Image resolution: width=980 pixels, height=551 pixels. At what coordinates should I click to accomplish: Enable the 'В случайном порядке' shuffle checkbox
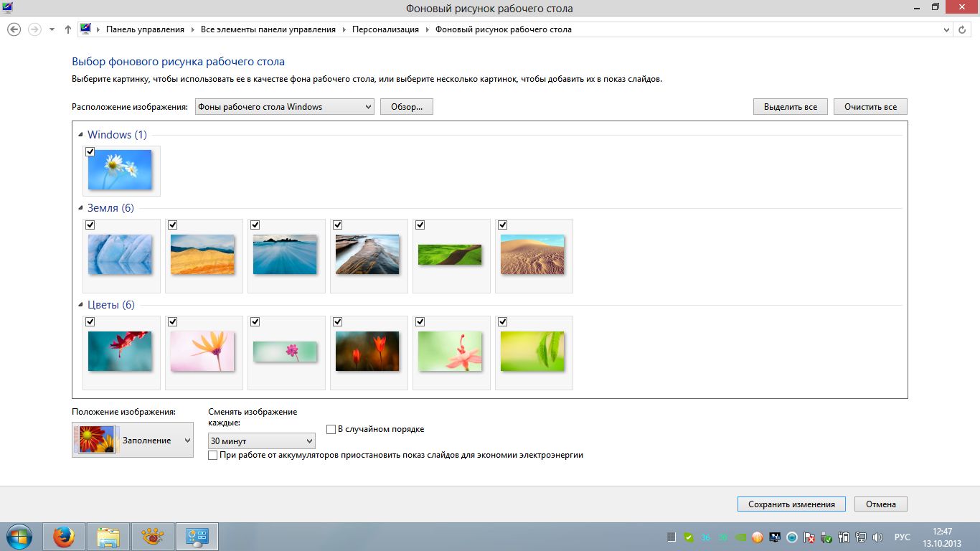331,429
